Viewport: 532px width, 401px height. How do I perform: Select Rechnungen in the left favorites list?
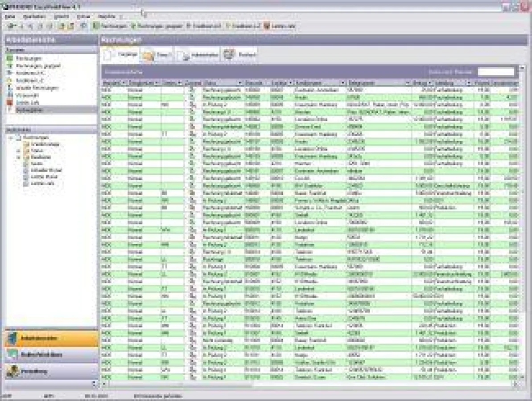(29, 58)
